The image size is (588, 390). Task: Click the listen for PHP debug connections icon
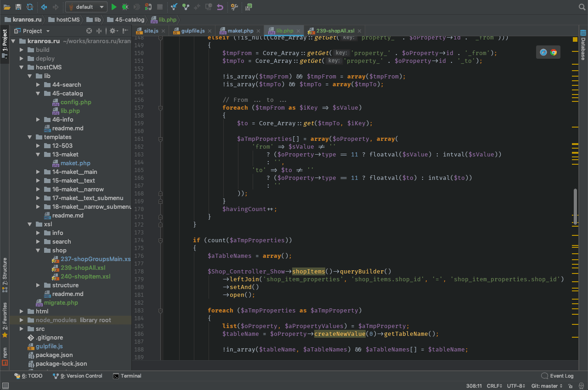148,7
